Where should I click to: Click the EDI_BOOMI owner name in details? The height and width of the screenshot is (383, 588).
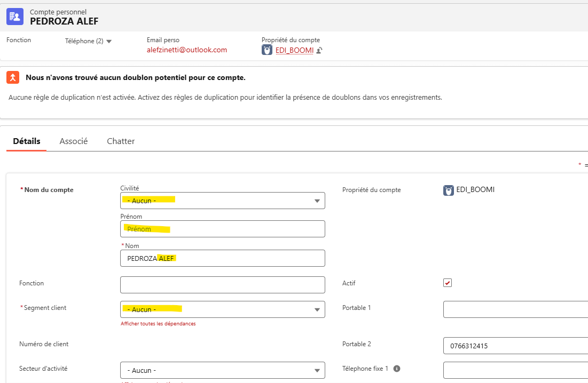coord(475,189)
